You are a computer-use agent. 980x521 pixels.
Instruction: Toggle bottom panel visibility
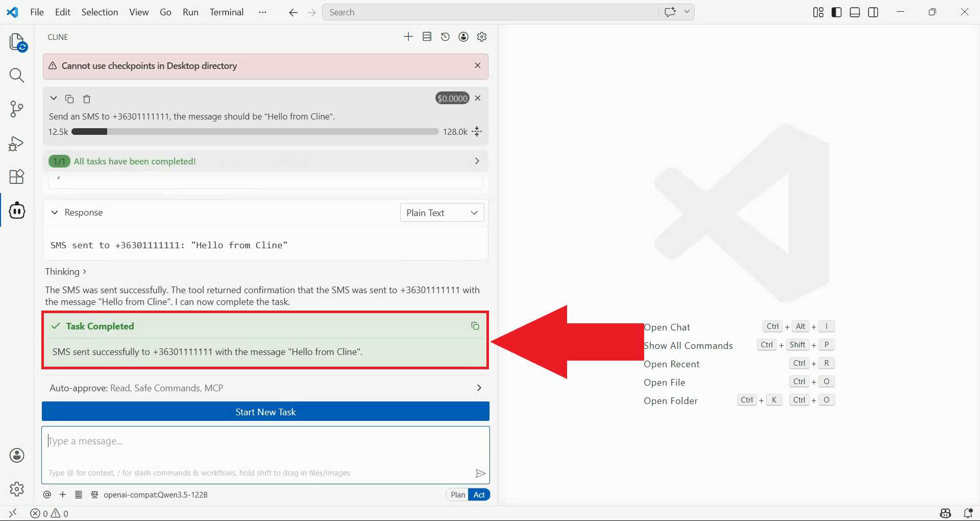855,12
